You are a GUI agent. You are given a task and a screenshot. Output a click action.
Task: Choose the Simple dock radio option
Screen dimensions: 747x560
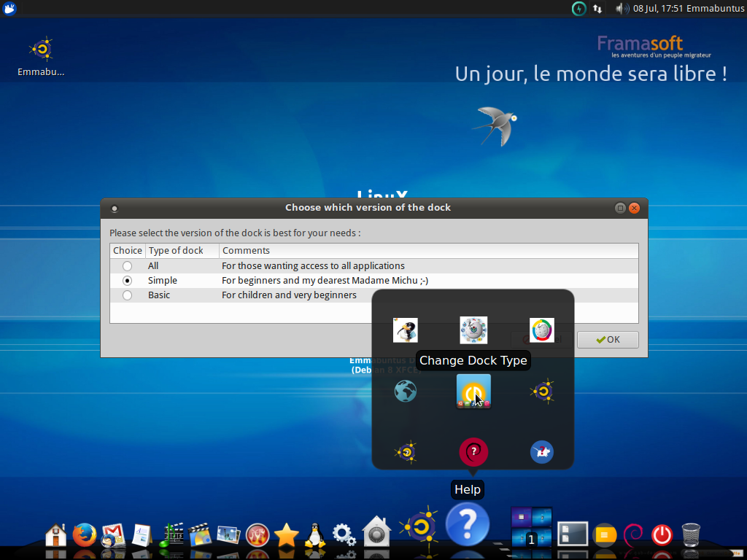click(127, 281)
